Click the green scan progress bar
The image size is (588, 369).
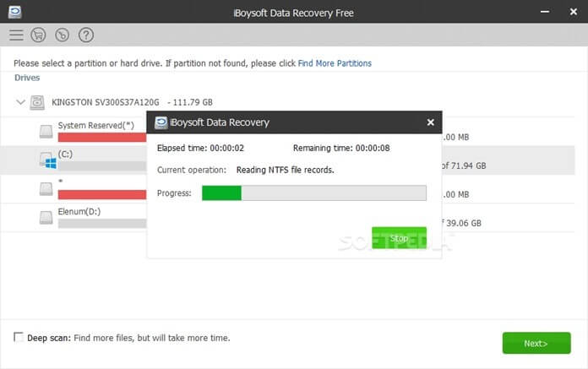pos(314,193)
